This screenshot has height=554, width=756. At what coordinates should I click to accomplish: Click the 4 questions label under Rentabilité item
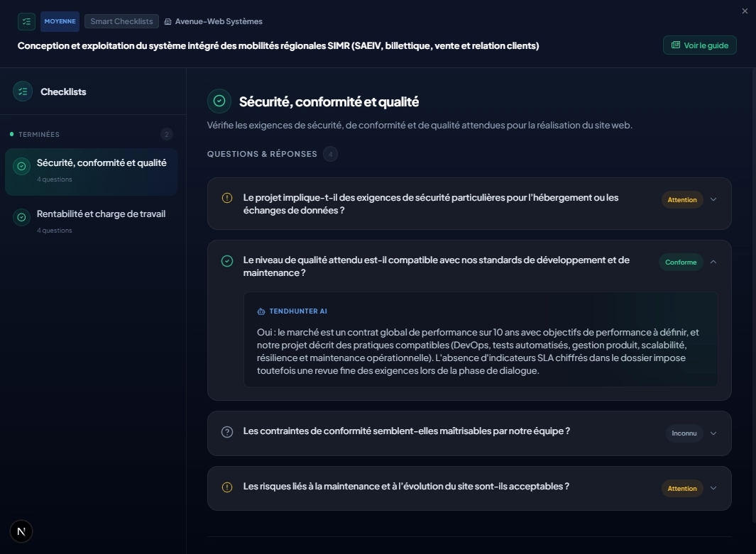tap(55, 231)
